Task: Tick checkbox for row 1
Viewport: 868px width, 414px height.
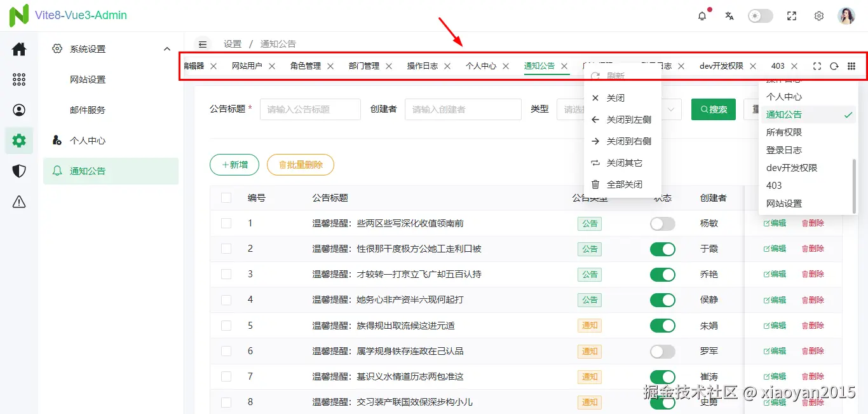Action: pyautogui.click(x=226, y=223)
